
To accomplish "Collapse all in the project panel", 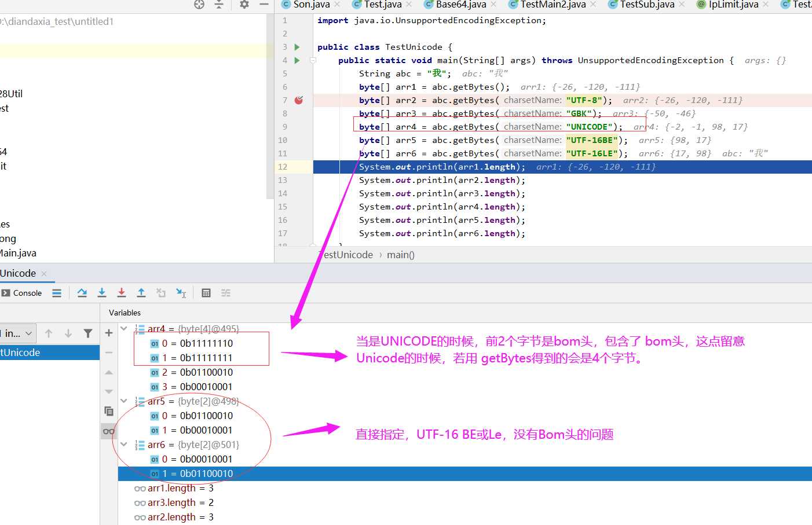I will [x=219, y=5].
